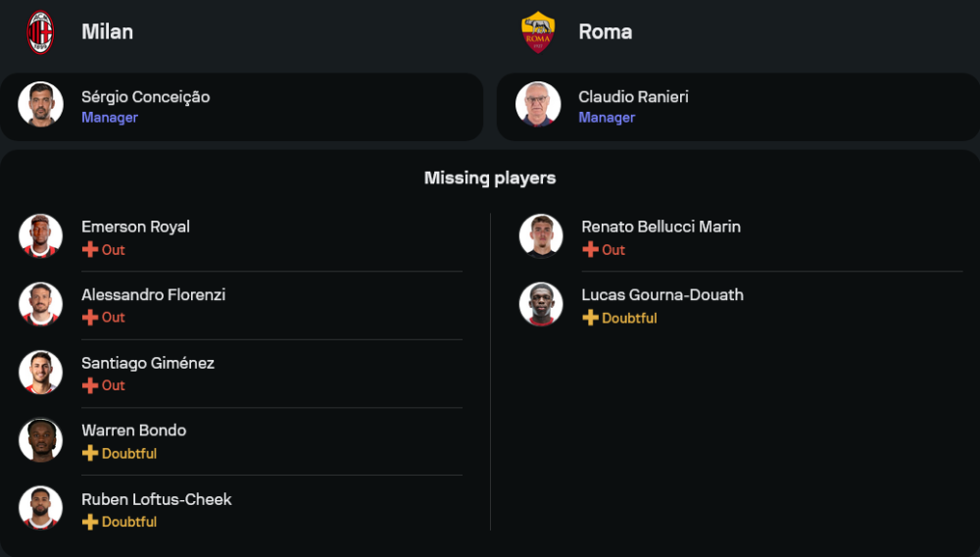
Task: Open the Roma team name link
Action: [605, 31]
